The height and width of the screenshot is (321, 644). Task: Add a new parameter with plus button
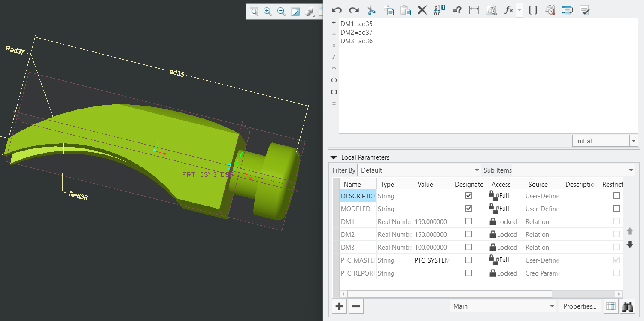click(339, 306)
